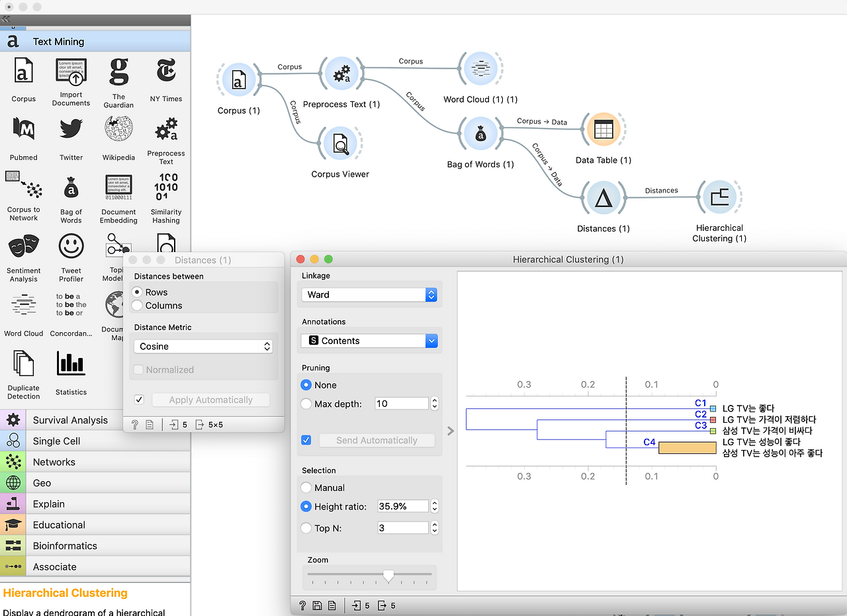Click help icon in Hierarchical Clustering window
Screen dimensions: 847x616
302,605
